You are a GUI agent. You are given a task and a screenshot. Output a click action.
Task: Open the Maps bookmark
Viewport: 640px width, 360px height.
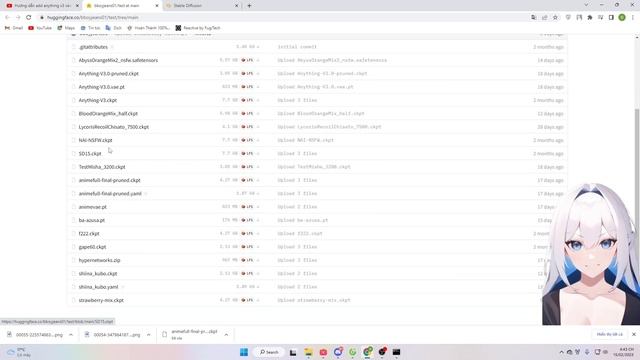[66, 28]
